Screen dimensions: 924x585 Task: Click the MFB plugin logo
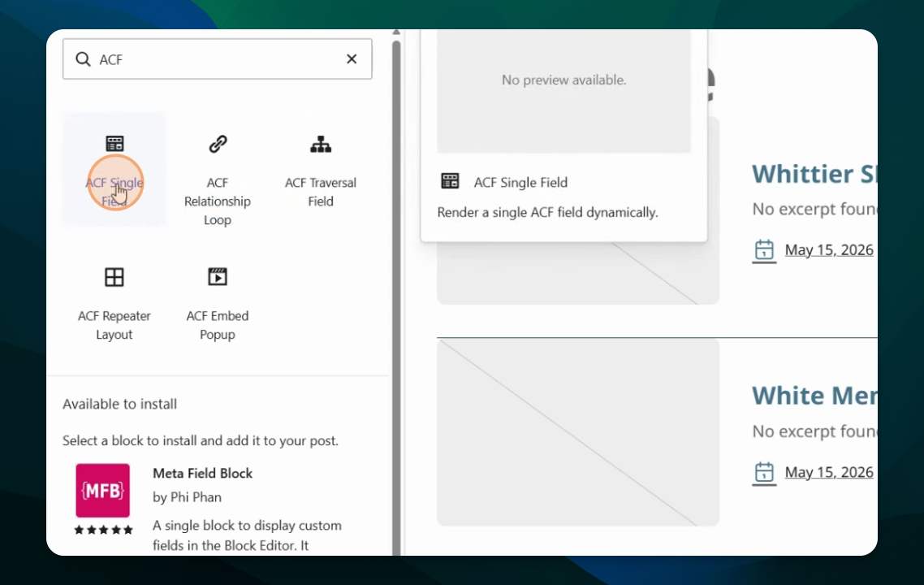[x=102, y=490]
